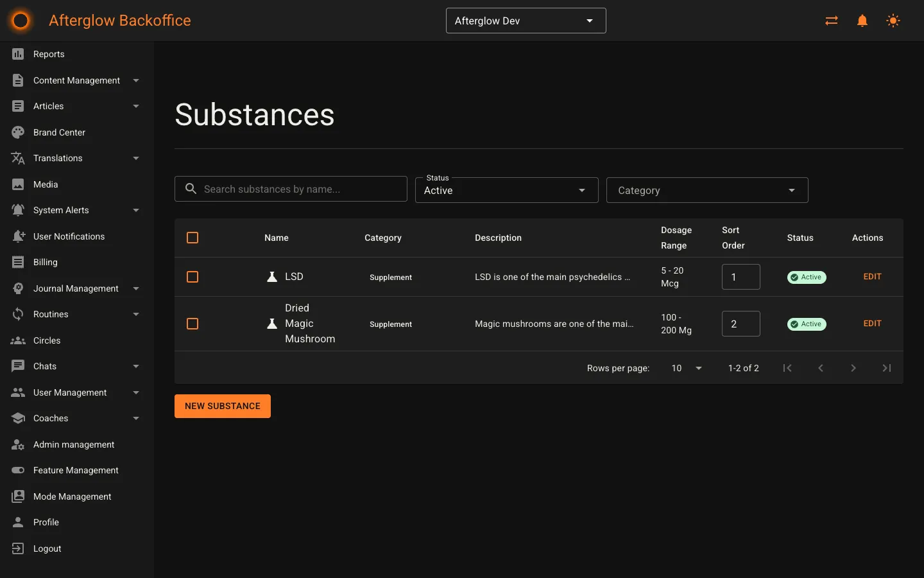Check the Dried Magic Mushroom row checkbox
The height and width of the screenshot is (578, 924).
click(193, 324)
